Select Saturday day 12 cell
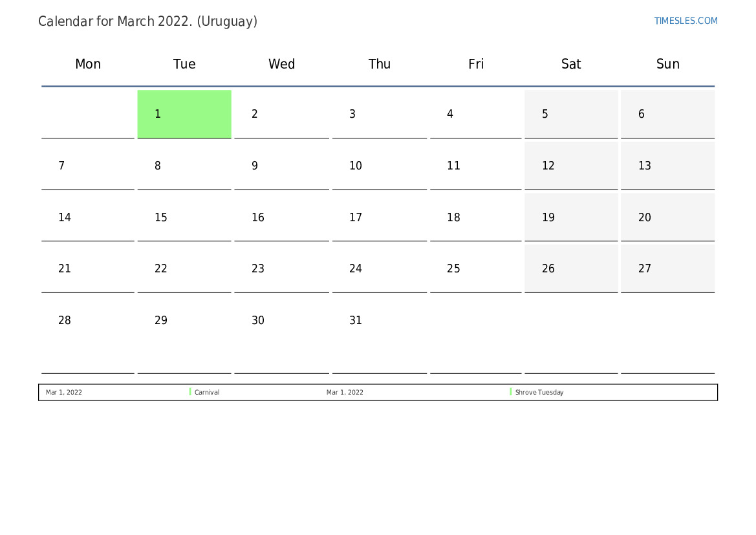The width and height of the screenshot is (756, 535). tap(571, 166)
